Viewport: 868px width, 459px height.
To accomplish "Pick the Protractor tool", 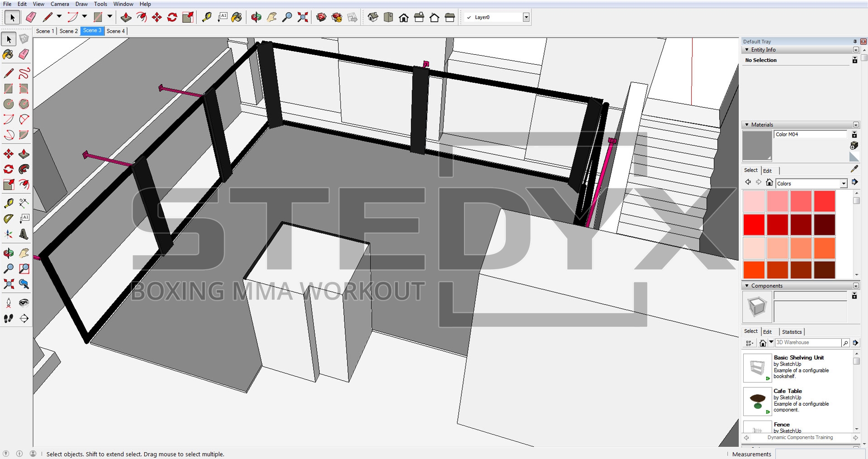I will click(x=9, y=219).
